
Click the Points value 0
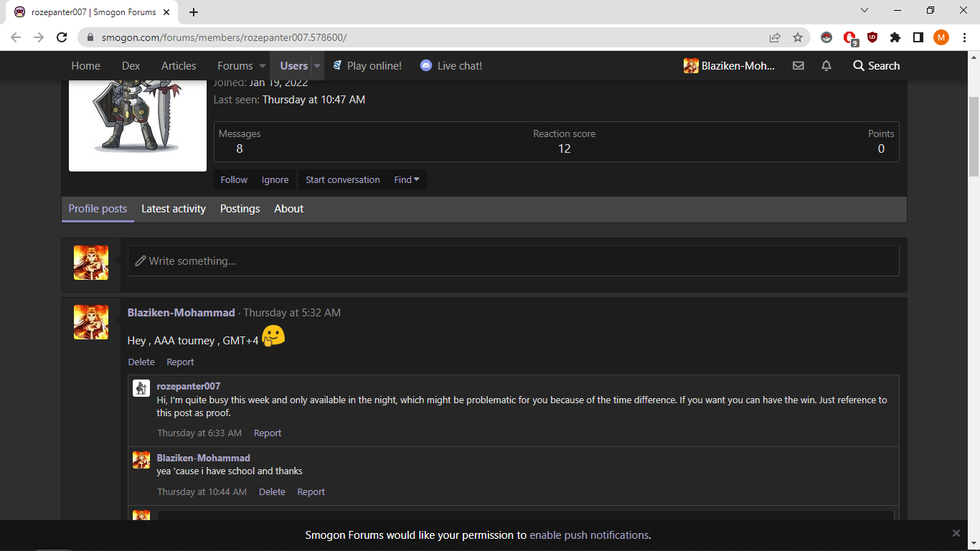[881, 149]
